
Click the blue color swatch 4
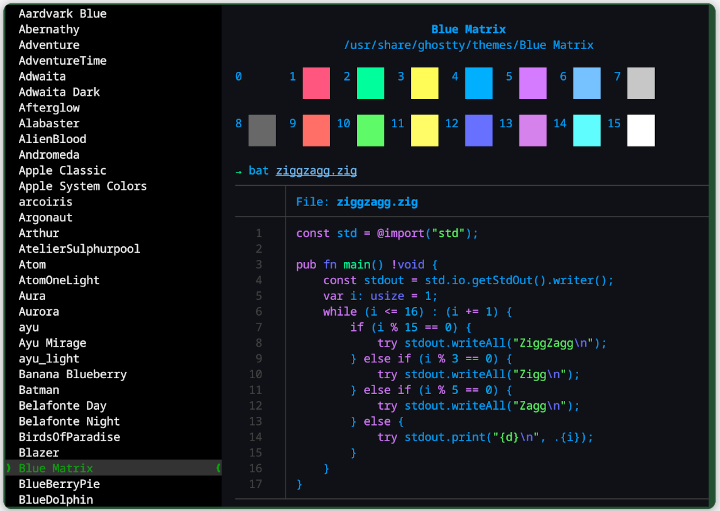tap(478, 83)
